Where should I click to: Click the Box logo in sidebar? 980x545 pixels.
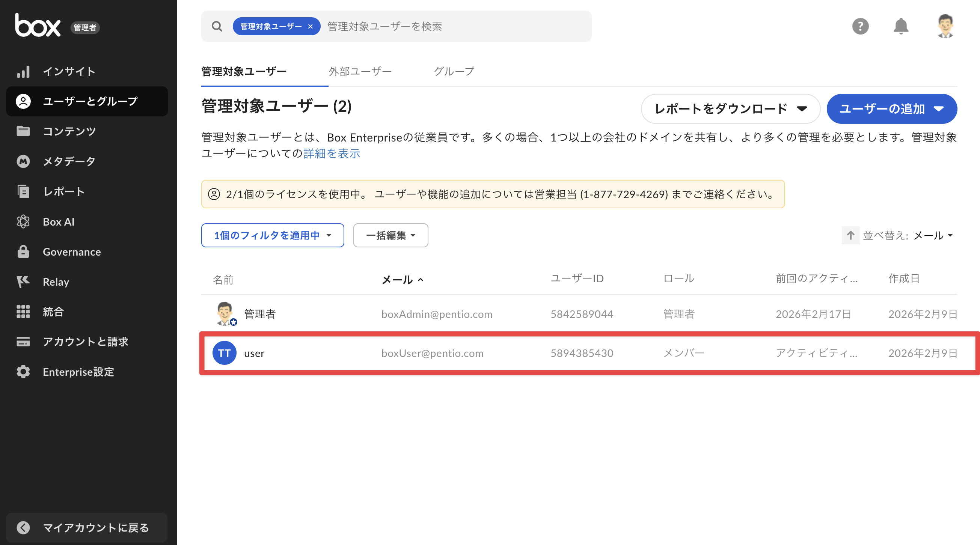tap(38, 25)
